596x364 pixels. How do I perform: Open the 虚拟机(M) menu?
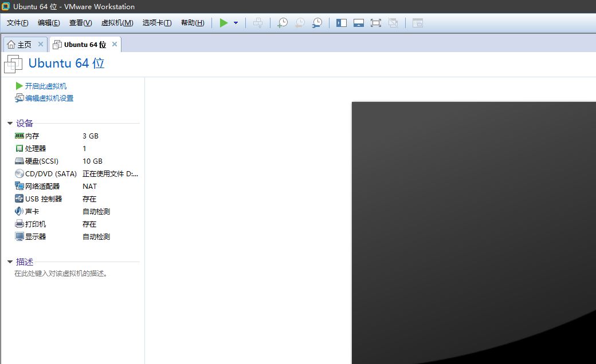click(117, 23)
